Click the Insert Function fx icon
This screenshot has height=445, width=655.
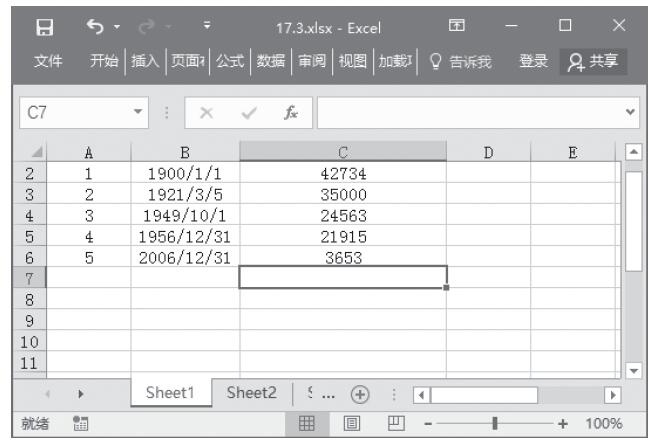(x=290, y=113)
